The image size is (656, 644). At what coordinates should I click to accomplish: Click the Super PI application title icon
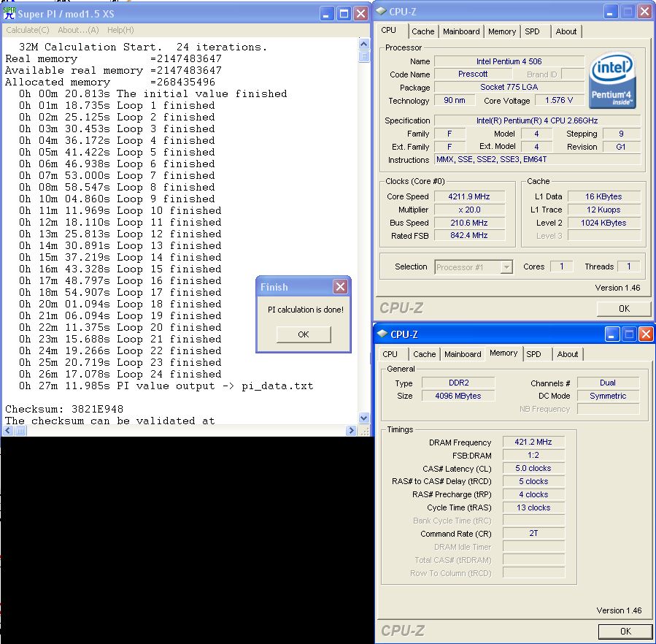click(x=9, y=13)
